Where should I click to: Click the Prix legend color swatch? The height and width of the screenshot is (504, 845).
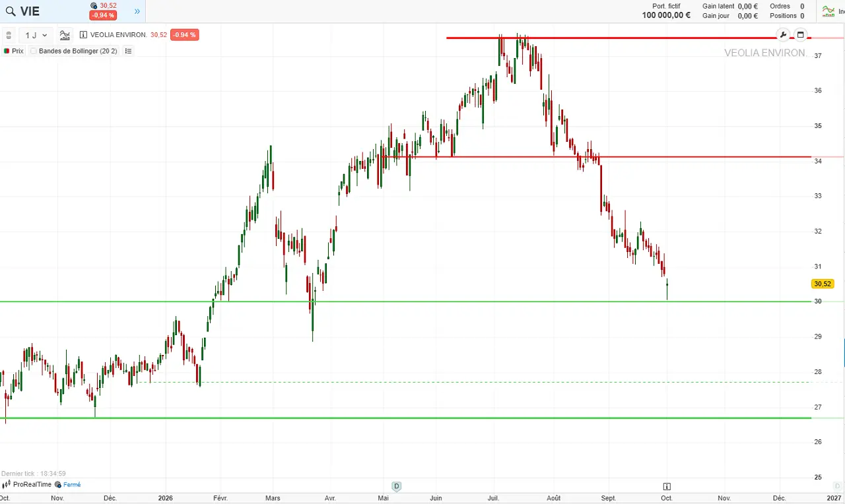click(7, 51)
